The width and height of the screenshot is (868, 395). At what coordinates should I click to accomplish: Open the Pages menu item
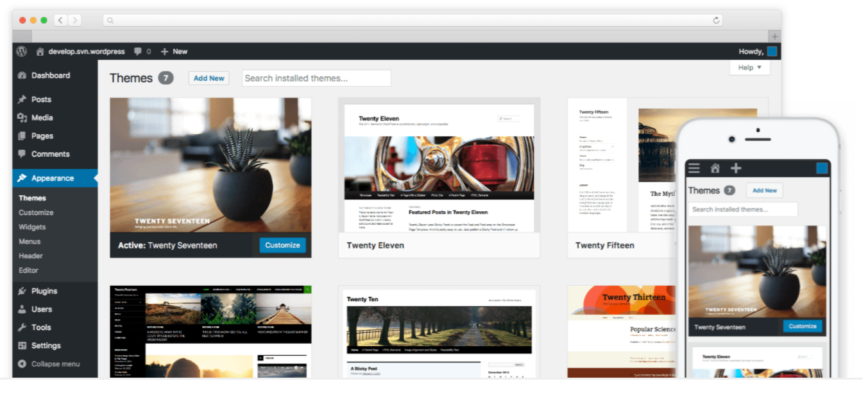pos(42,136)
